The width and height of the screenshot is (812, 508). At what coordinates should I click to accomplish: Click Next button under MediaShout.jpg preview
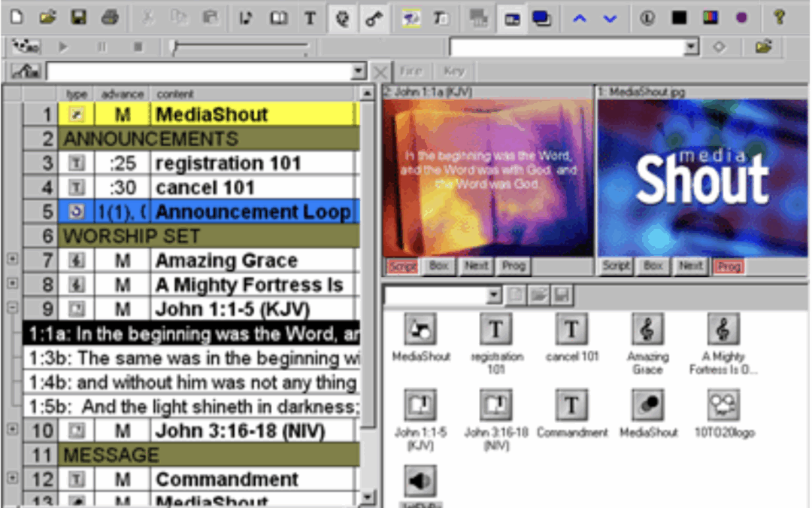[690, 266]
